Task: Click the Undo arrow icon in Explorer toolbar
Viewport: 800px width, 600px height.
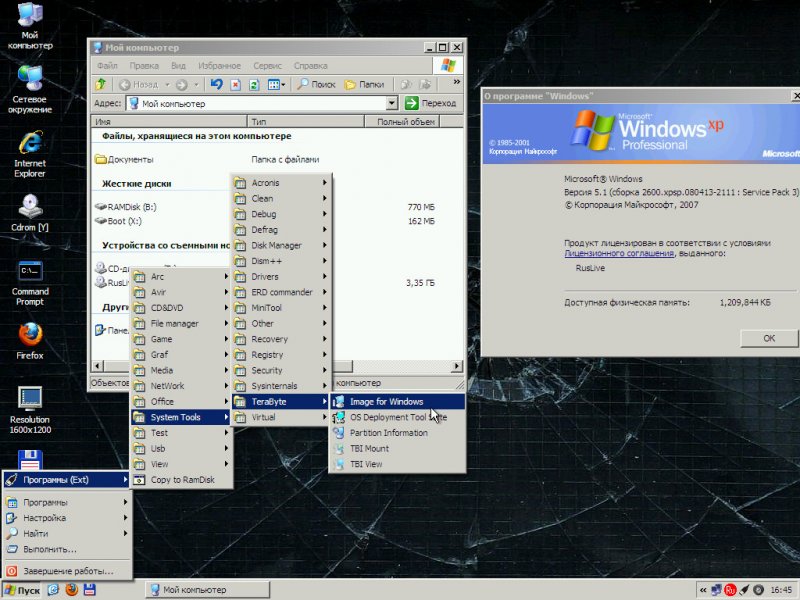Action: click(216, 84)
